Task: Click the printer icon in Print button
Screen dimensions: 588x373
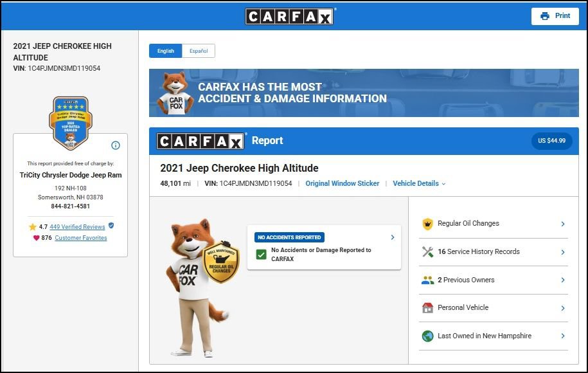Action: [x=544, y=16]
